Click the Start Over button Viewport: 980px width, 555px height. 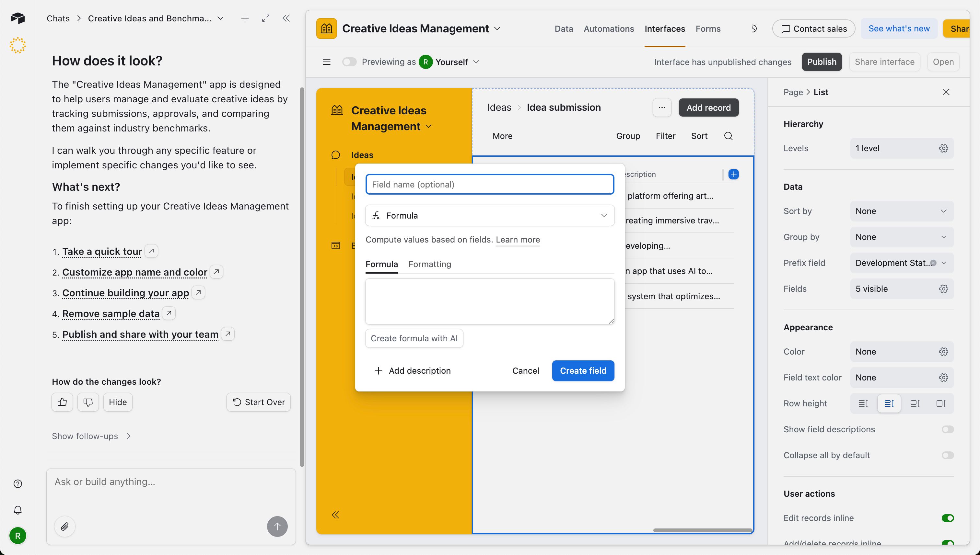258,402
